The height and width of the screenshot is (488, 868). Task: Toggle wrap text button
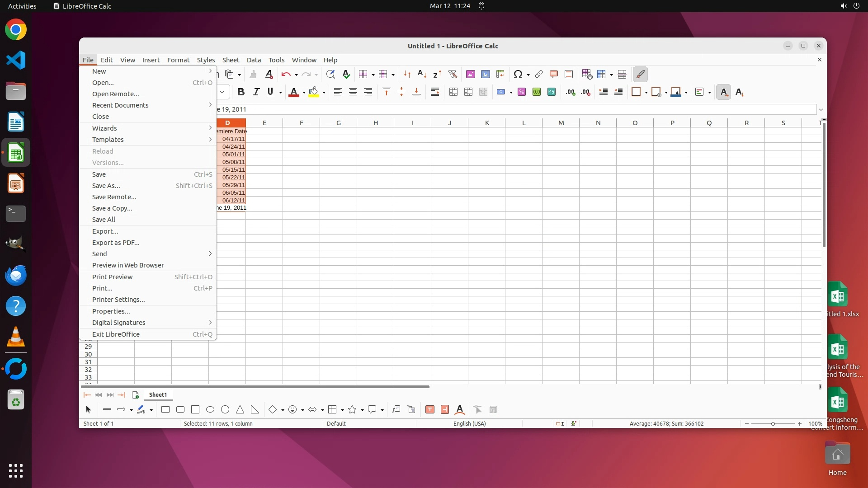(x=434, y=92)
